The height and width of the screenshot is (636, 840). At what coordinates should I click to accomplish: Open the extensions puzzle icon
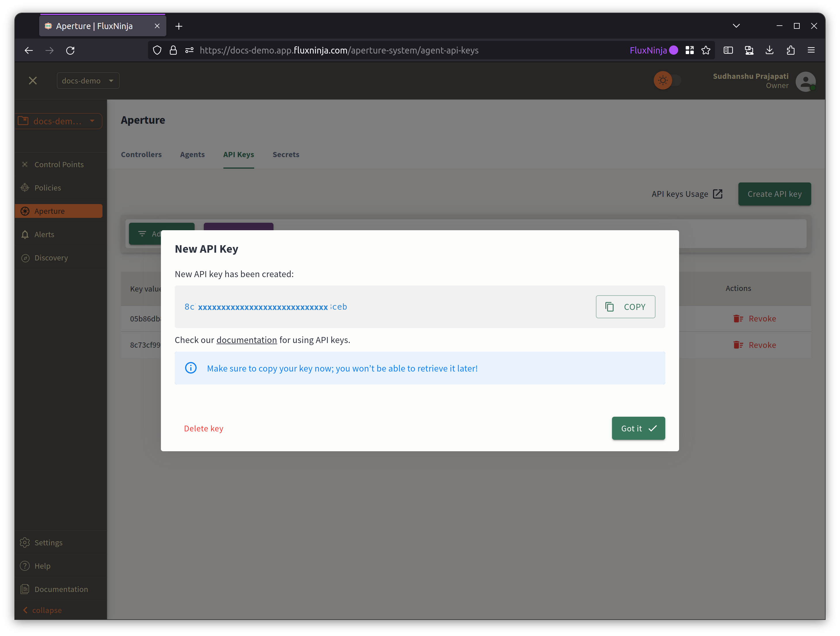click(x=791, y=50)
